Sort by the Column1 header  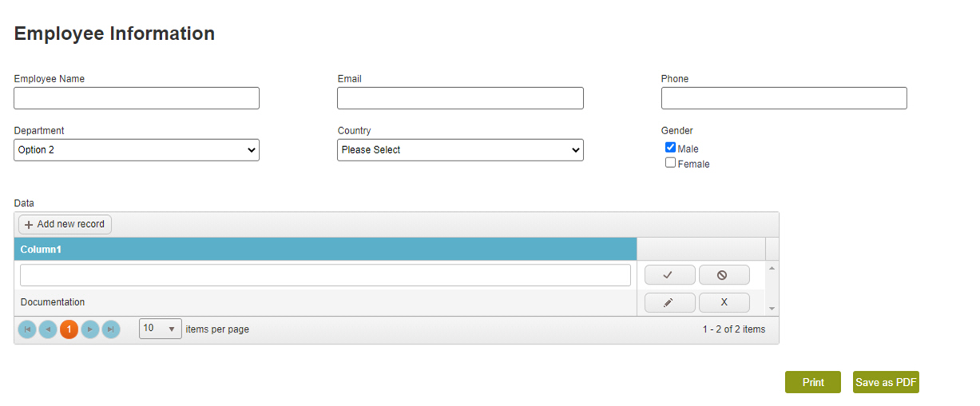tap(41, 249)
